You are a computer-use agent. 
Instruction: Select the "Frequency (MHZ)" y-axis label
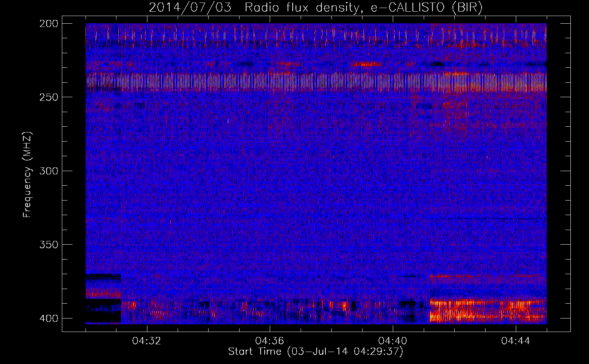(27, 174)
